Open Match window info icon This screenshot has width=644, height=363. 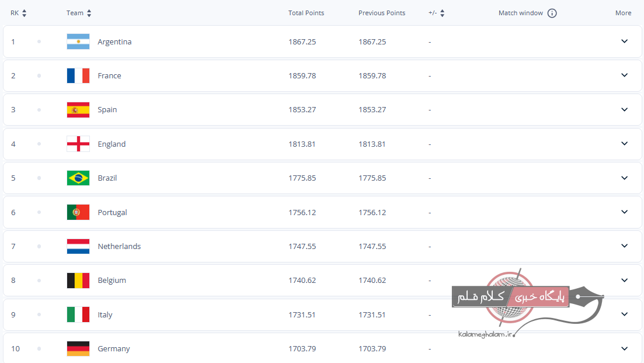(x=552, y=13)
